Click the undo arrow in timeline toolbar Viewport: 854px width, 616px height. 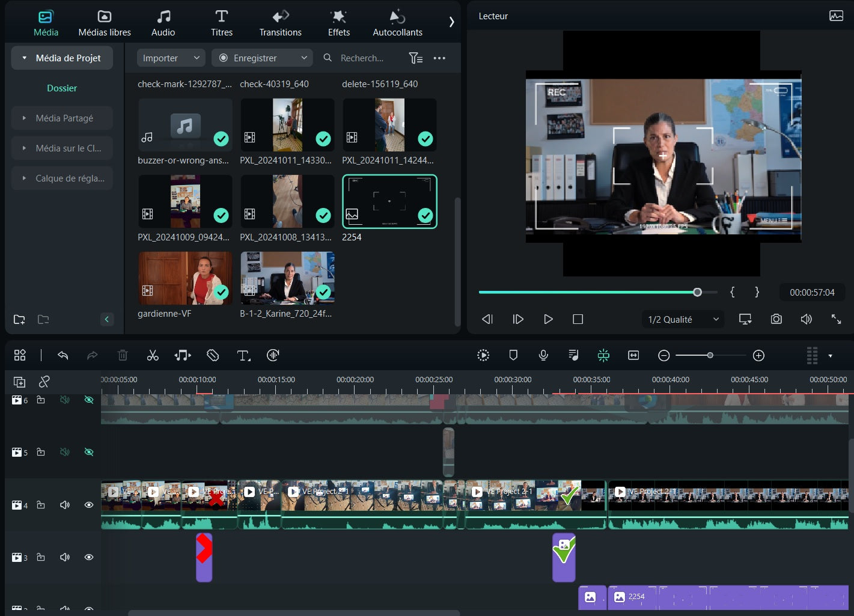63,356
